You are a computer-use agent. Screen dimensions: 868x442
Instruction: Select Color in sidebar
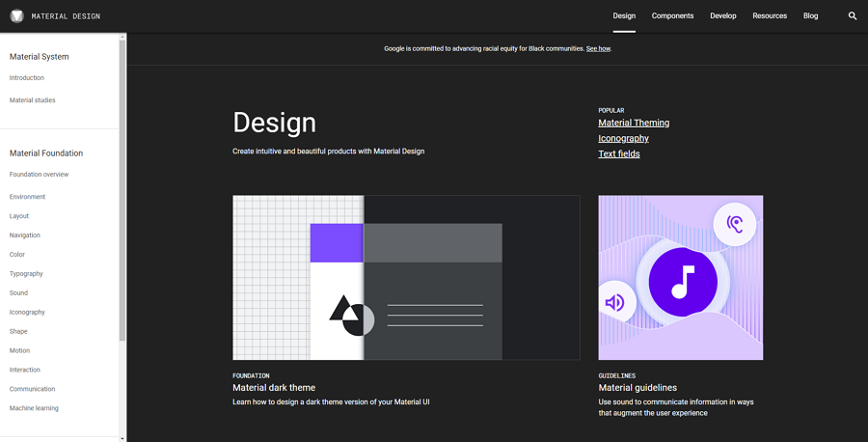(17, 255)
